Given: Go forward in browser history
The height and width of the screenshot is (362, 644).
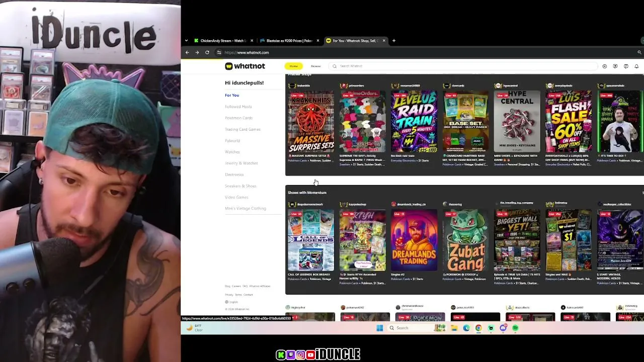Looking at the screenshot, I should [197, 52].
